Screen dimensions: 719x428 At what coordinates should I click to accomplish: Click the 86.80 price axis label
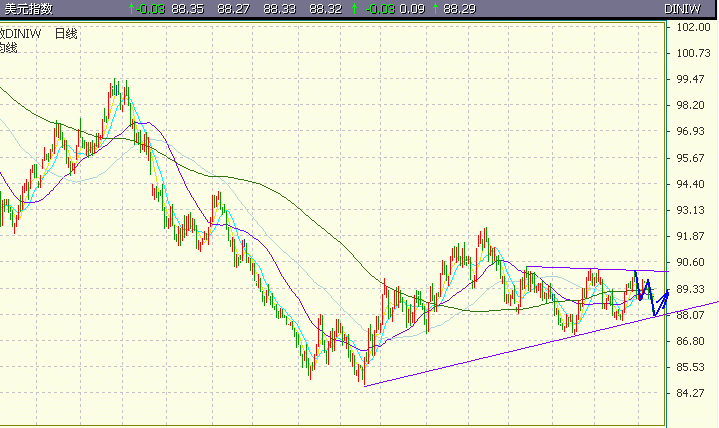click(x=691, y=341)
